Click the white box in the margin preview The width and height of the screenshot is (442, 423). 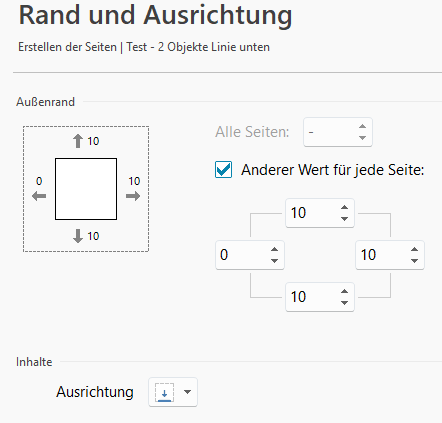[86, 189]
